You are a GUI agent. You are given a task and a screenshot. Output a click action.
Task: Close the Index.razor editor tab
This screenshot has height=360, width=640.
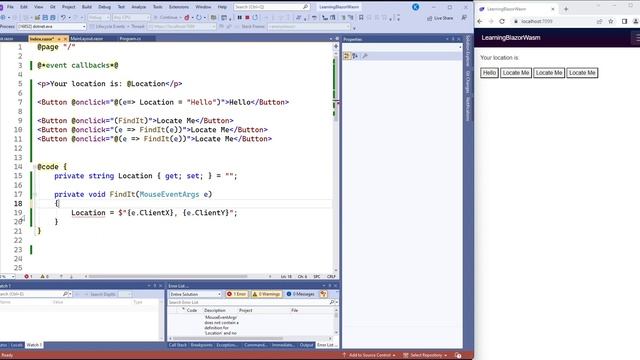pyautogui.click(x=65, y=39)
